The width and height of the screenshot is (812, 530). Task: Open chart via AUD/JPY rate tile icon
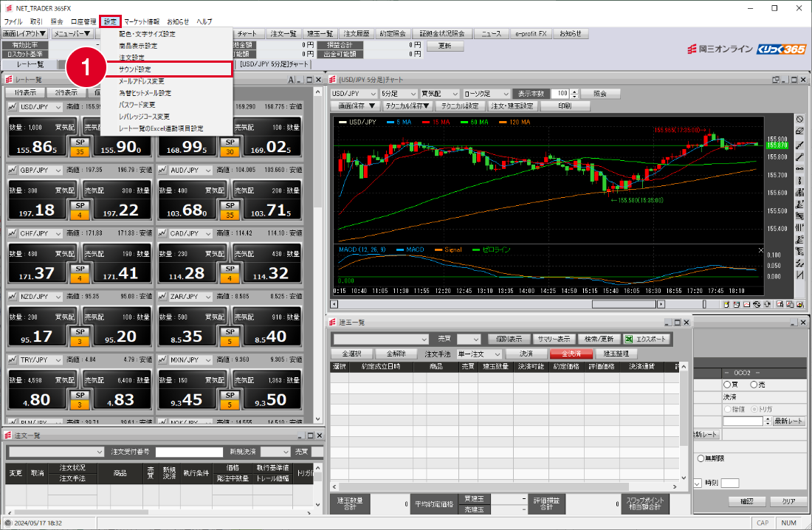[162, 170]
